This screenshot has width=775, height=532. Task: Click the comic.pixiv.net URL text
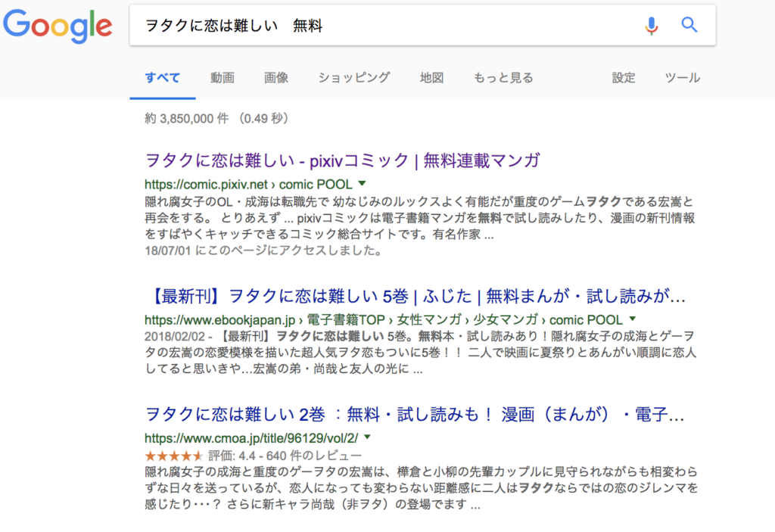[x=248, y=185]
